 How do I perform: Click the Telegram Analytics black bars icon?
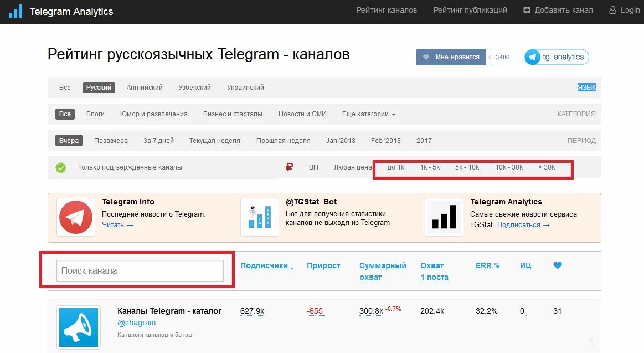444,217
